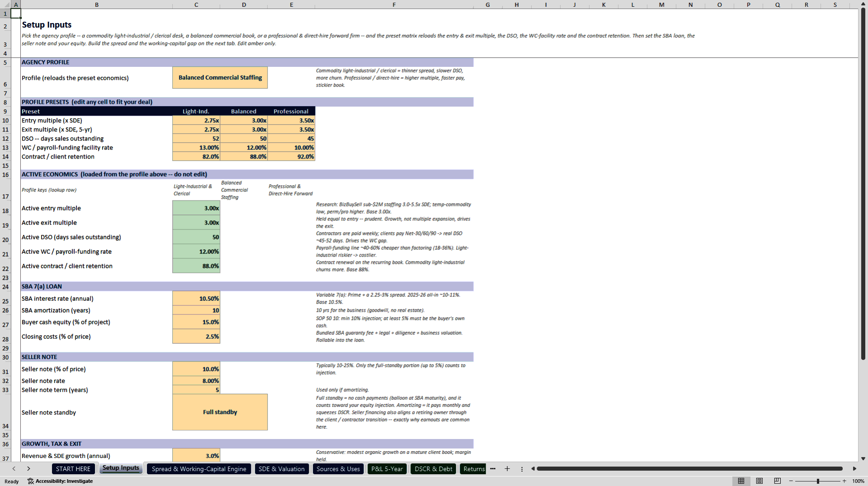Click the SELLER NOTE section header
The height and width of the screenshot is (486, 868).
[247, 357]
